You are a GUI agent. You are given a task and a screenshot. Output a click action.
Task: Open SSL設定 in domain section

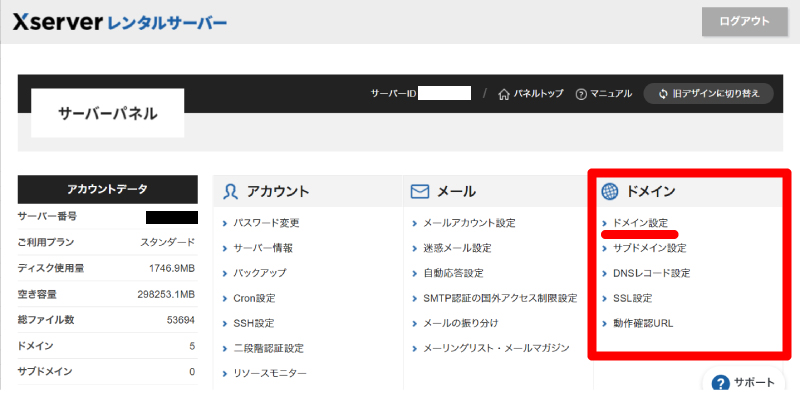[x=631, y=298]
